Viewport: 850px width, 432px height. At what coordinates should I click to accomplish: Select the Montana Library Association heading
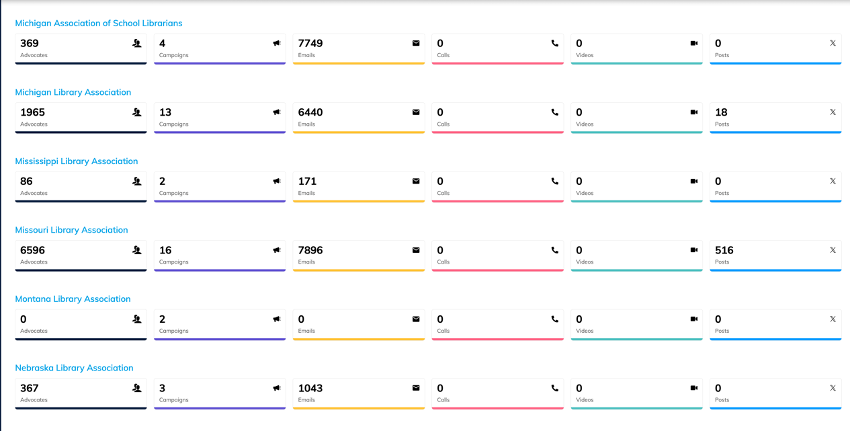[x=72, y=299]
